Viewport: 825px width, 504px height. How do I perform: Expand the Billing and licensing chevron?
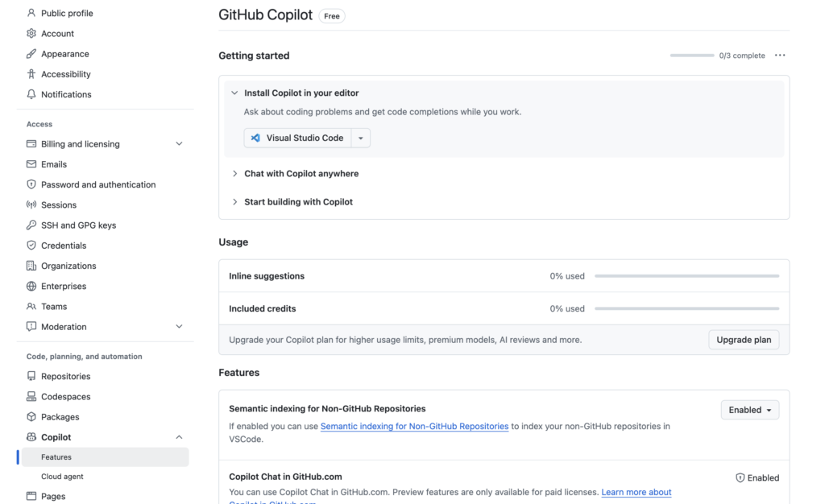click(x=179, y=143)
